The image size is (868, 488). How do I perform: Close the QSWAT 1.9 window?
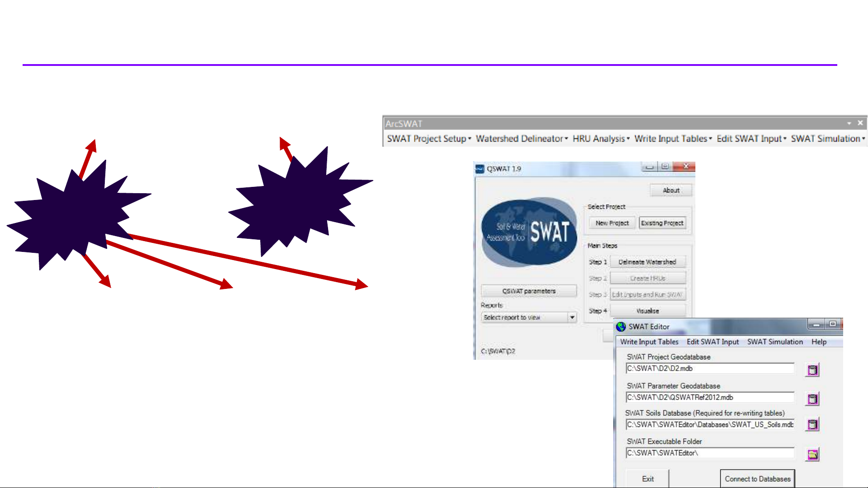point(685,167)
